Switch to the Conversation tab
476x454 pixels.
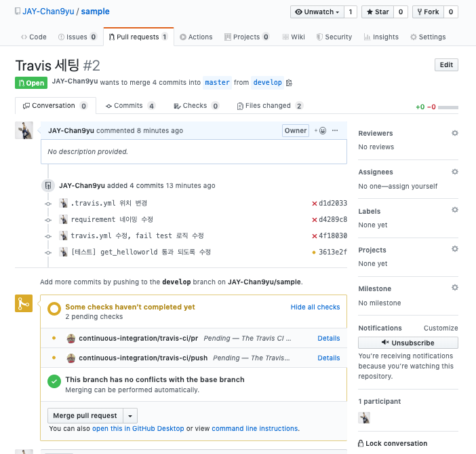click(x=55, y=106)
